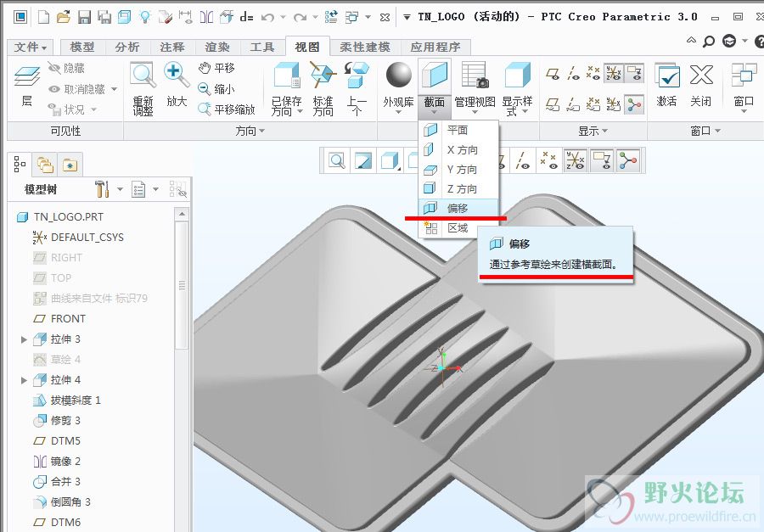Open the folder browser tab icon

pyautogui.click(x=45, y=165)
